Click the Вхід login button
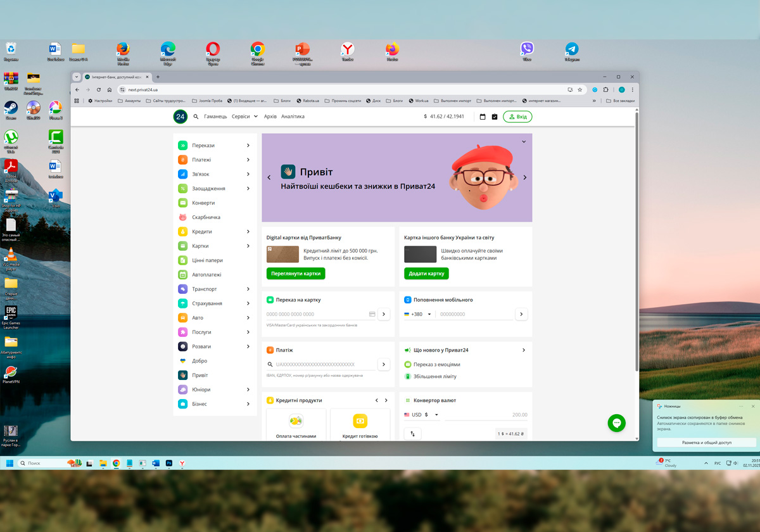This screenshot has height=532, width=760. [517, 117]
